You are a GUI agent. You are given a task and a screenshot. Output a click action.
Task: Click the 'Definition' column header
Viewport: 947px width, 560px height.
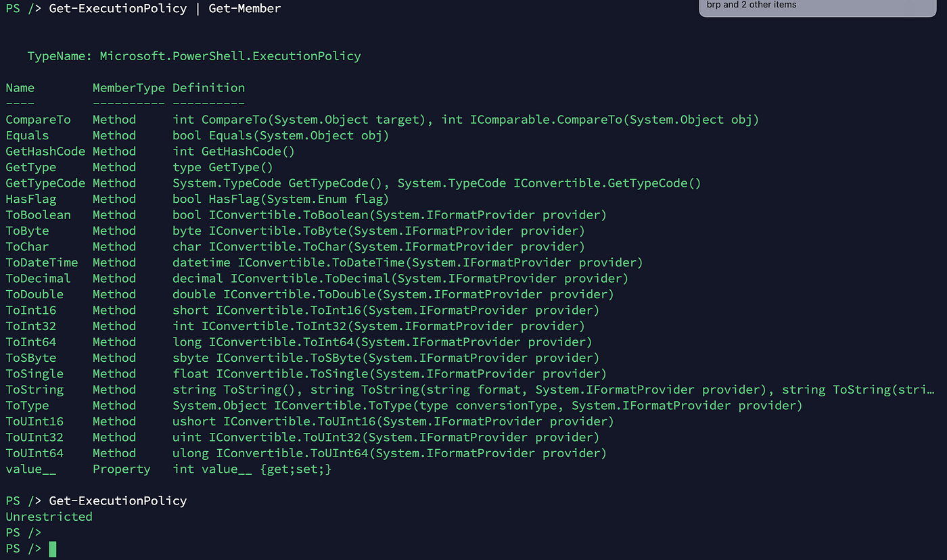(x=208, y=88)
